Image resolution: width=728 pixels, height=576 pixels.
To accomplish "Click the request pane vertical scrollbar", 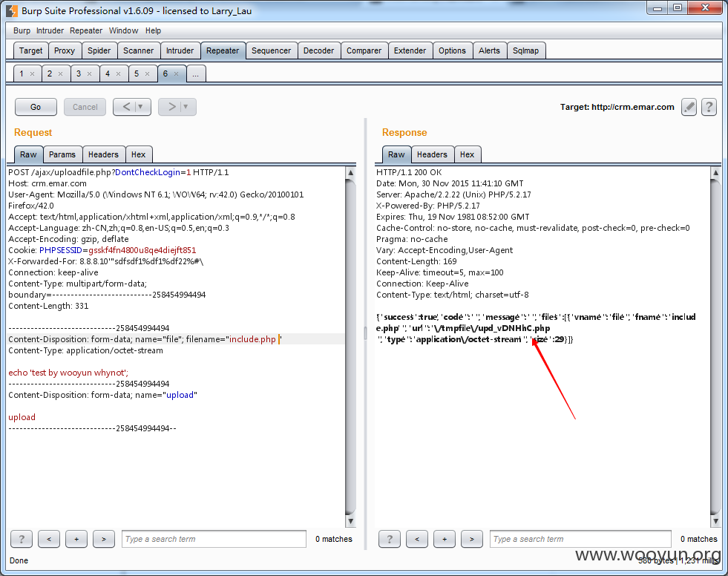I will (350, 347).
